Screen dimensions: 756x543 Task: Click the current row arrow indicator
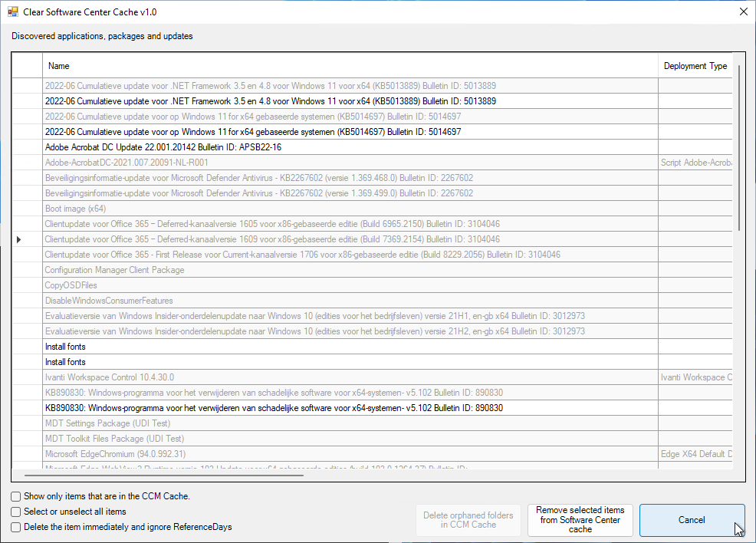[19, 239]
